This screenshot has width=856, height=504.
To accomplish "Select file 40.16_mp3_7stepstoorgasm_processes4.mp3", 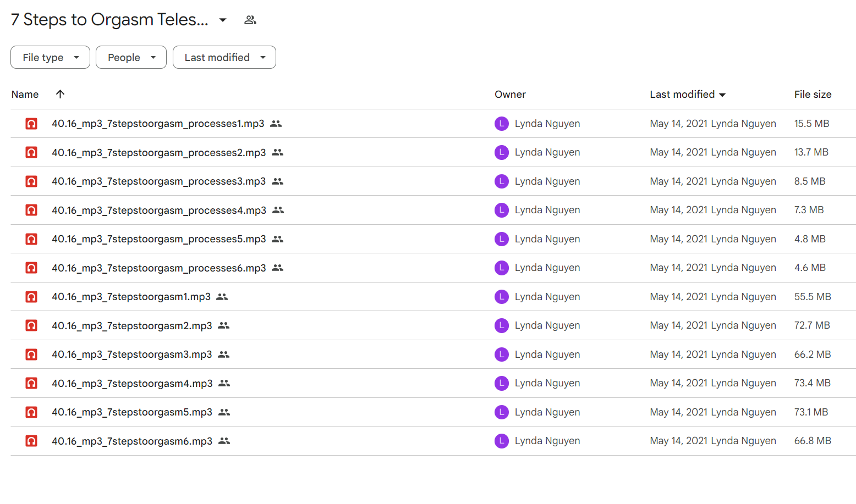I will pos(159,210).
